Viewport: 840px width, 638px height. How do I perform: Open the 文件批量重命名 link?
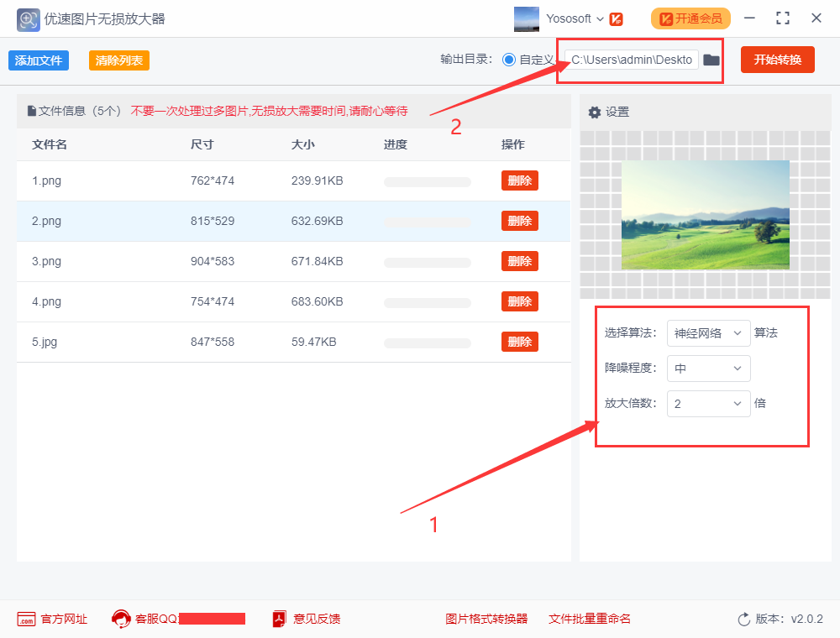589,619
